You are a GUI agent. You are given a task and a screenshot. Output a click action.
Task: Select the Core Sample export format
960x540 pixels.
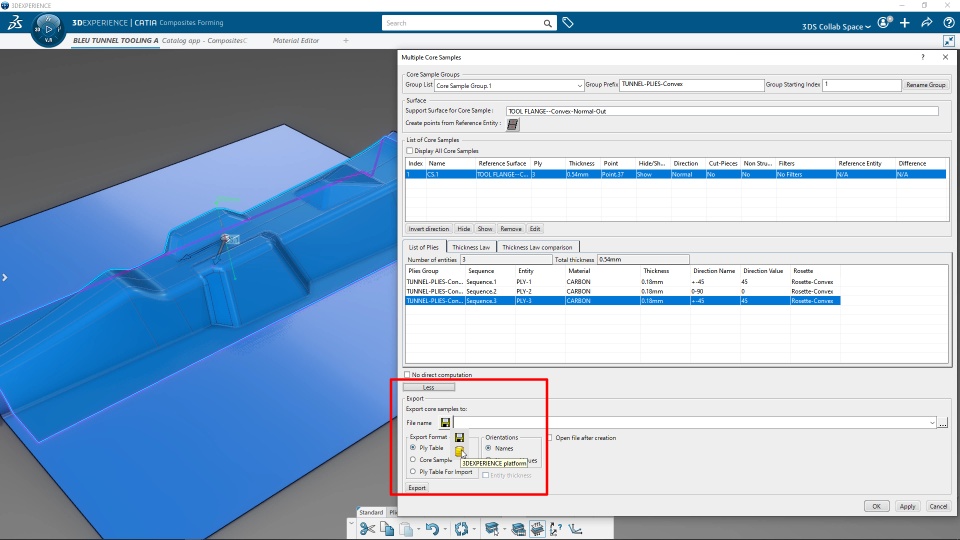413,459
